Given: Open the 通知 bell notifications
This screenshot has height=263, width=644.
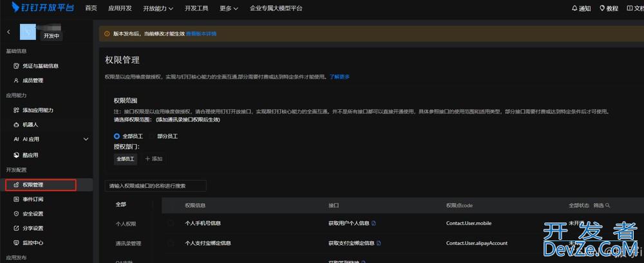Looking at the screenshot, I should point(581,8).
